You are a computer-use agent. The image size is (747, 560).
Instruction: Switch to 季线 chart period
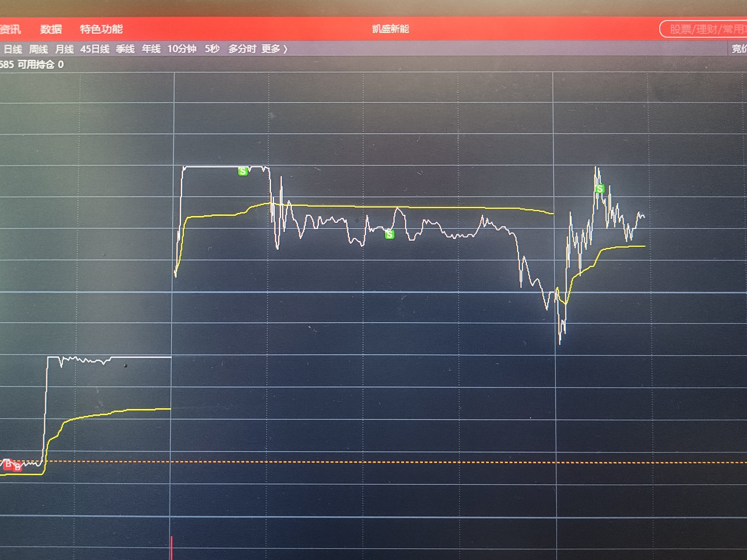click(125, 49)
